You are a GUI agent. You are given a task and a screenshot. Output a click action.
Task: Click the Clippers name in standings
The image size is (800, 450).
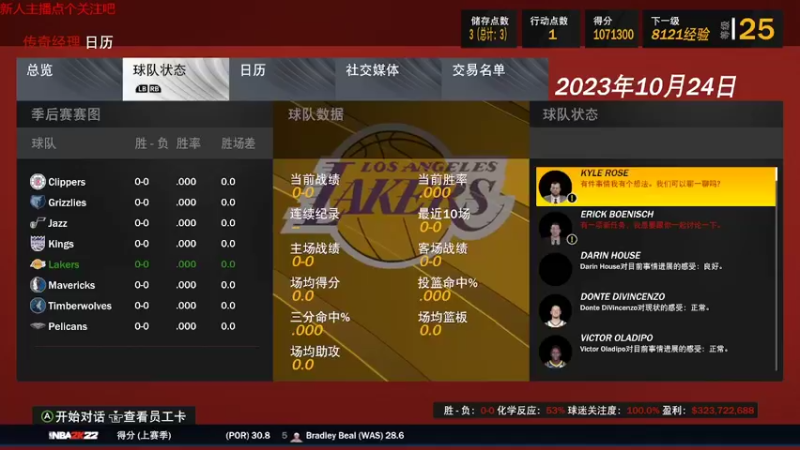tap(66, 182)
